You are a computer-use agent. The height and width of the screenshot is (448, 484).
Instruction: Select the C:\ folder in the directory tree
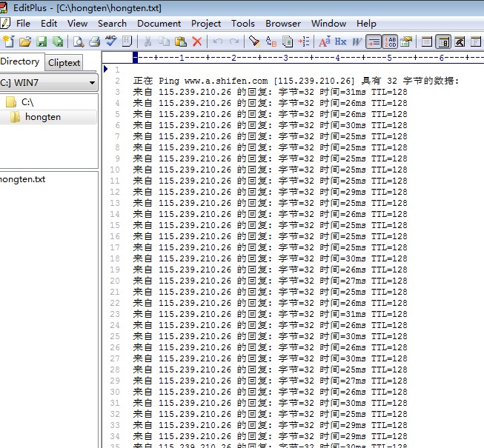tap(27, 102)
